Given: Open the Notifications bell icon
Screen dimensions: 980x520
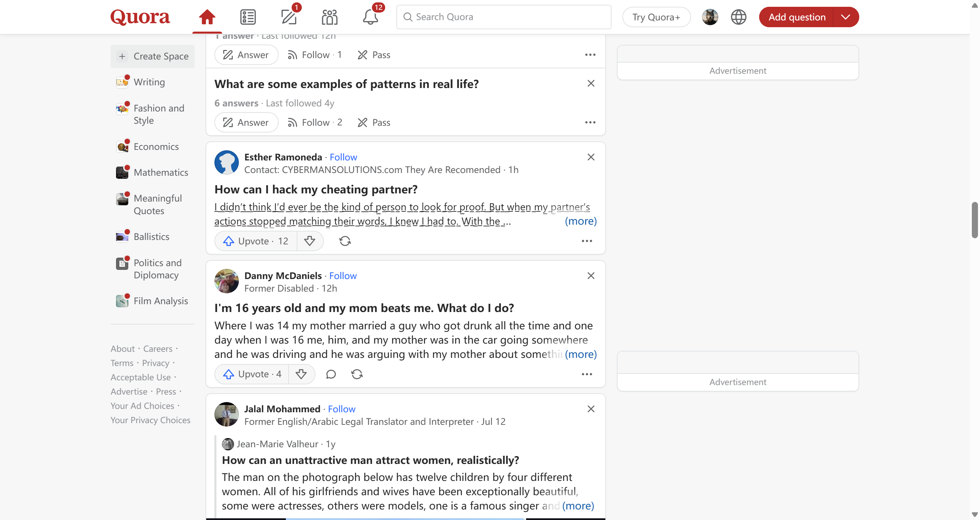Looking at the screenshot, I should click(370, 17).
